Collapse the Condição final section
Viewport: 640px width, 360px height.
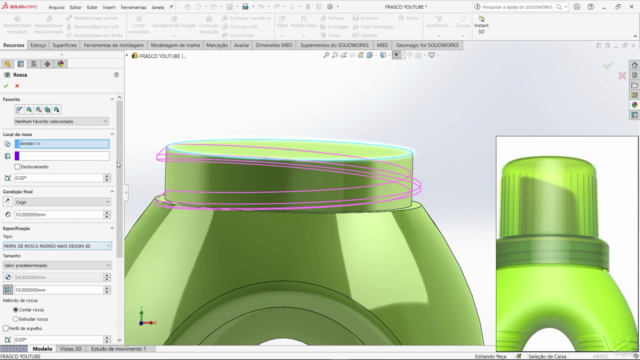[112, 191]
